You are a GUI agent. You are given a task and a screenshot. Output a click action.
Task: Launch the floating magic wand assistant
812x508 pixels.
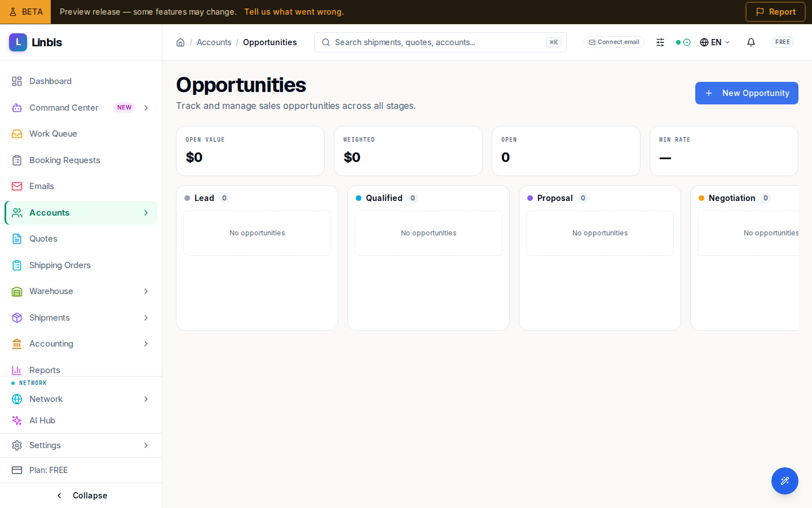[785, 481]
